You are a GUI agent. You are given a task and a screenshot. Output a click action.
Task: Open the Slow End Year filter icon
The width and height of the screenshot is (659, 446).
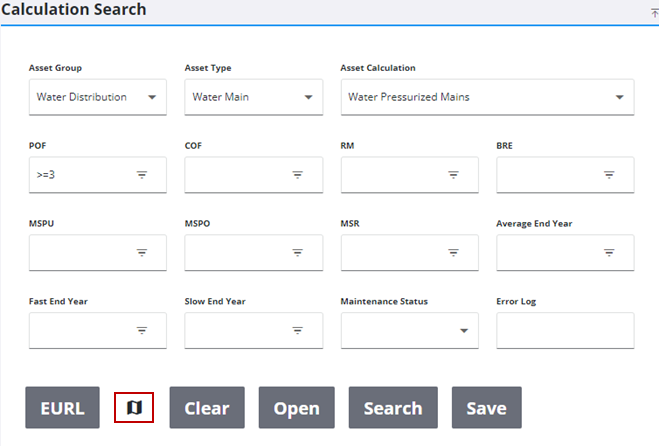point(297,331)
